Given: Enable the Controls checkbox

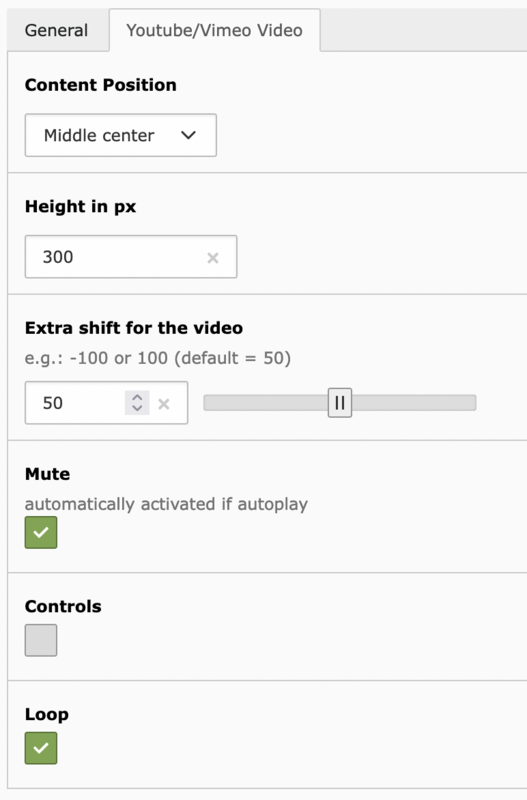Looking at the screenshot, I should pos(41,640).
